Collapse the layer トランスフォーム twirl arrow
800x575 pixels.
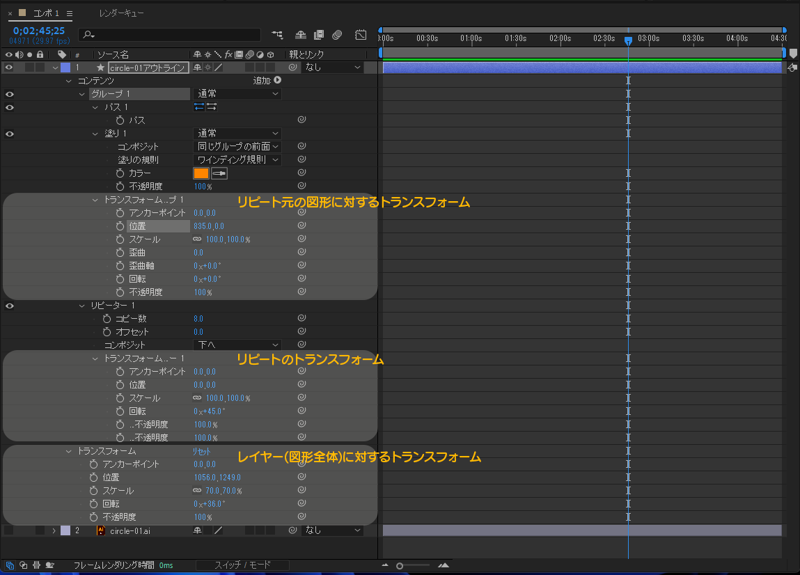[x=69, y=451]
